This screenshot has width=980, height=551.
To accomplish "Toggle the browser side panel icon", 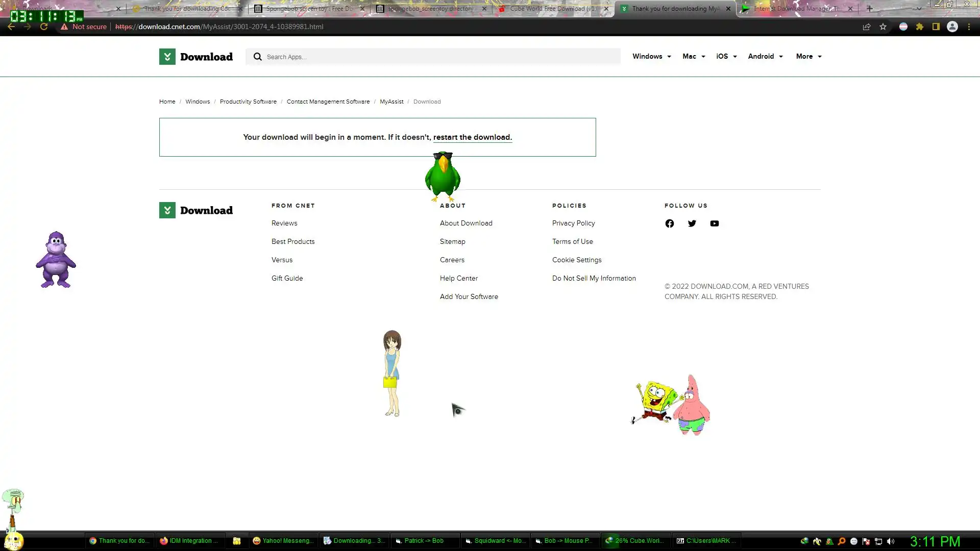I will click(x=936, y=27).
